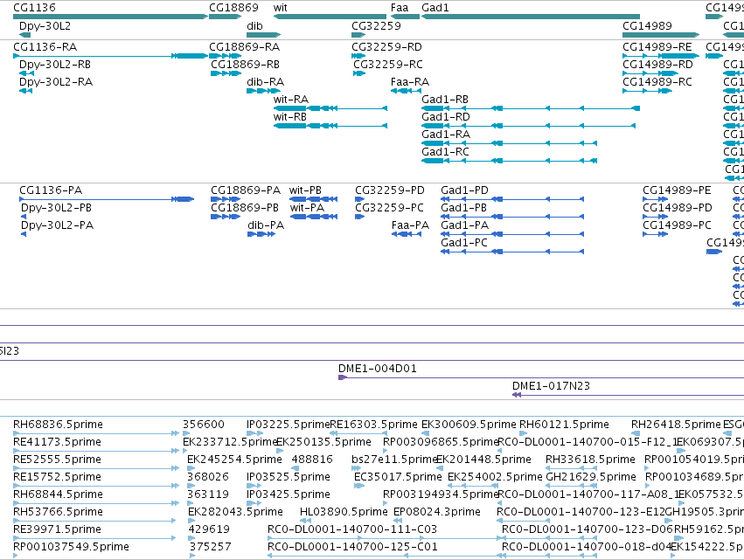Select the CG14989 gene label
The height and width of the screenshot is (560, 744).
click(x=647, y=26)
